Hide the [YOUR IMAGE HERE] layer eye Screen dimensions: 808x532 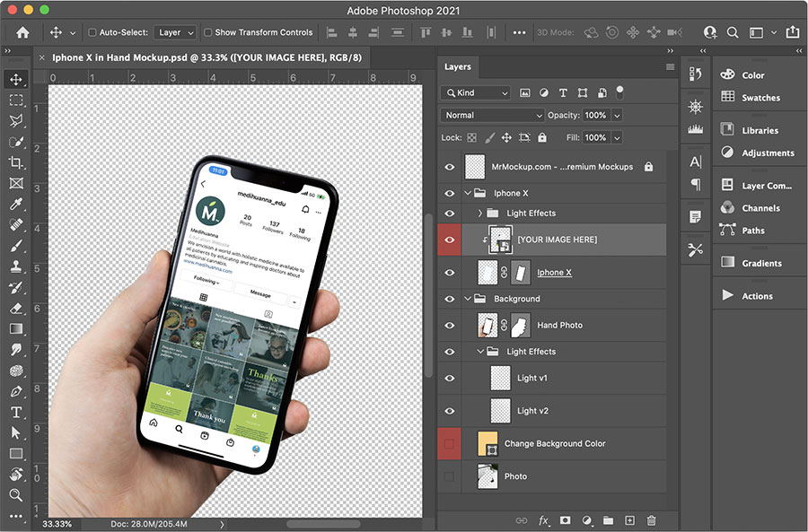point(450,240)
